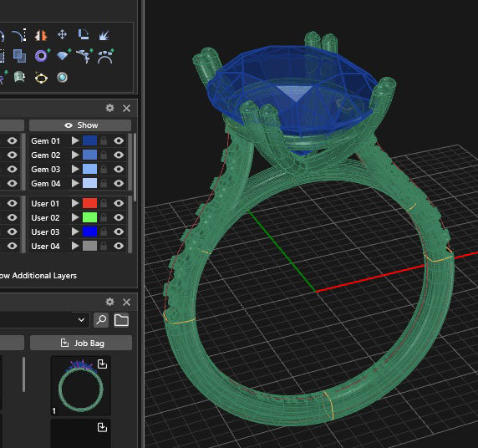Image resolution: width=478 pixels, height=448 pixels.
Task: Expand Gem 02 layer triangle arrow
Action: (x=75, y=155)
